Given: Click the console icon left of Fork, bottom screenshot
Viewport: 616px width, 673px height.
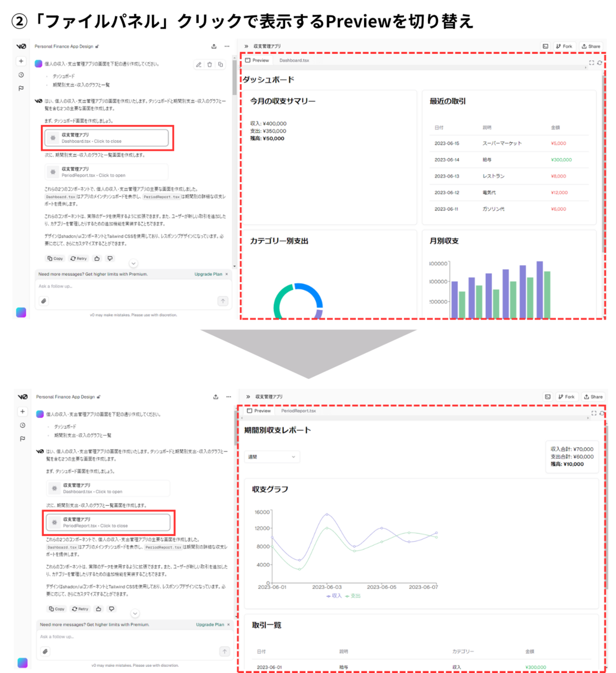Looking at the screenshot, I should pyautogui.click(x=548, y=397).
